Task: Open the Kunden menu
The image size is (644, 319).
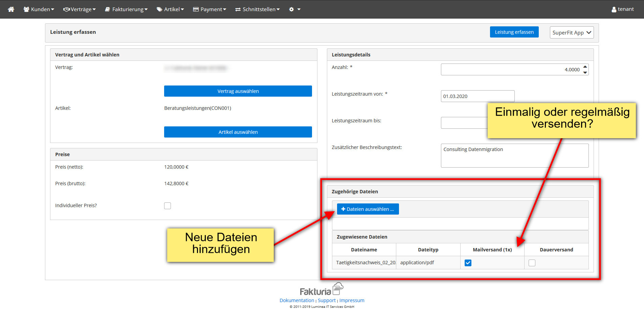Action: point(39,9)
